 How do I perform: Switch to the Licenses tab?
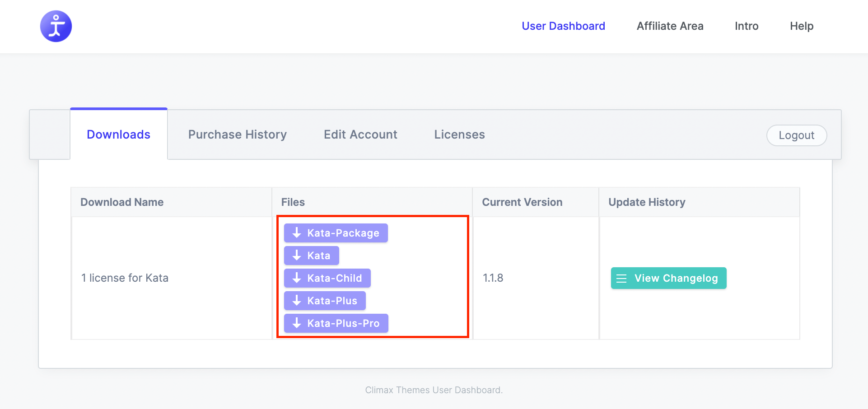tap(459, 135)
